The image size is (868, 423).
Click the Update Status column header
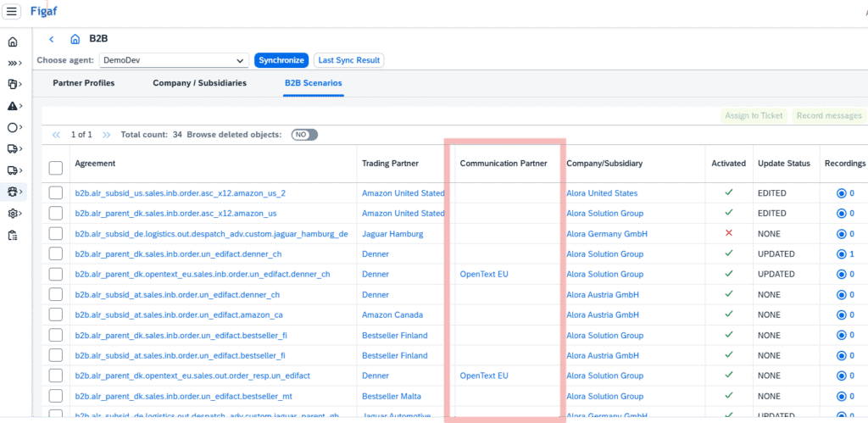tap(784, 164)
